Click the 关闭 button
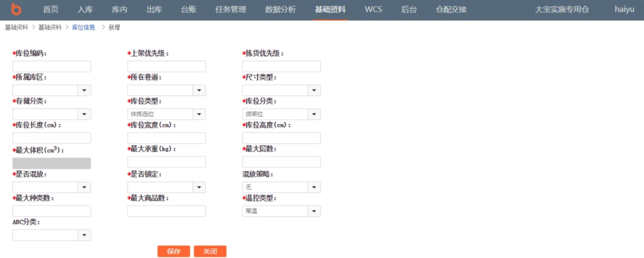 [x=210, y=251]
